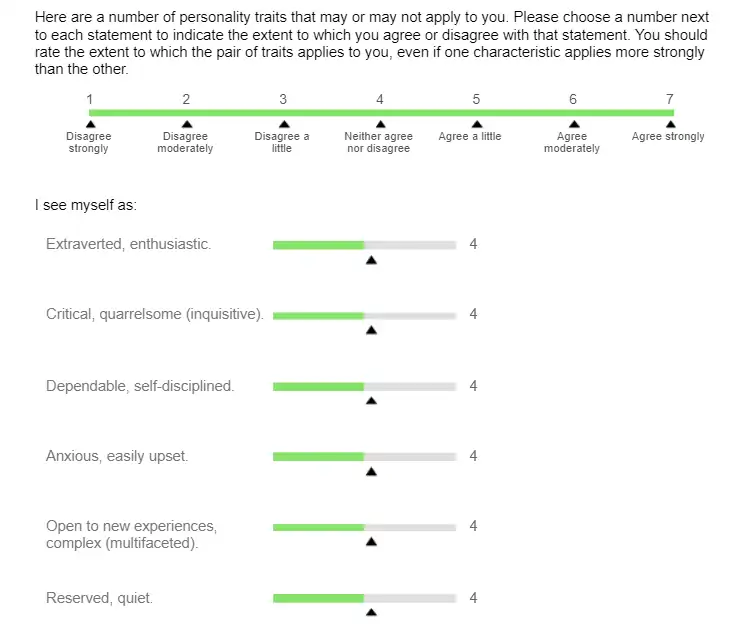Click the Critical, quarrelsome slider bar
The image size is (742, 629).
click(364, 315)
